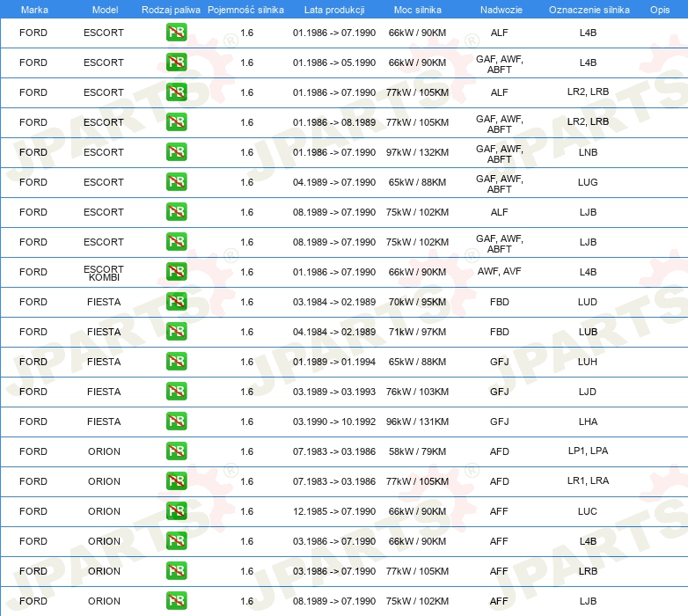This screenshot has width=688, height=616.
Task: Click fuel icon in Escort Kombi row
Action: point(176,272)
